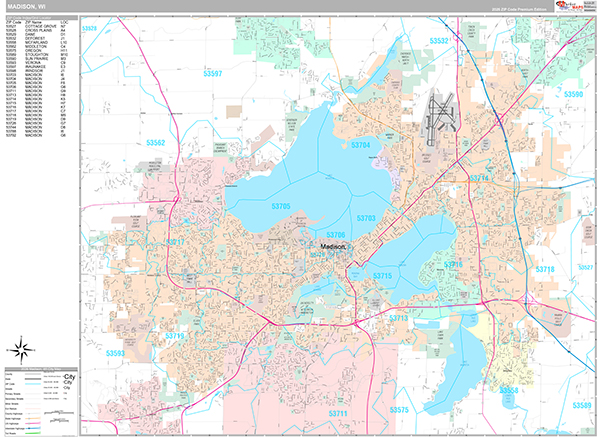This screenshot has height=437, width=600.
Task: Click the Market Maps logo
Action: (x=570, y=6)
